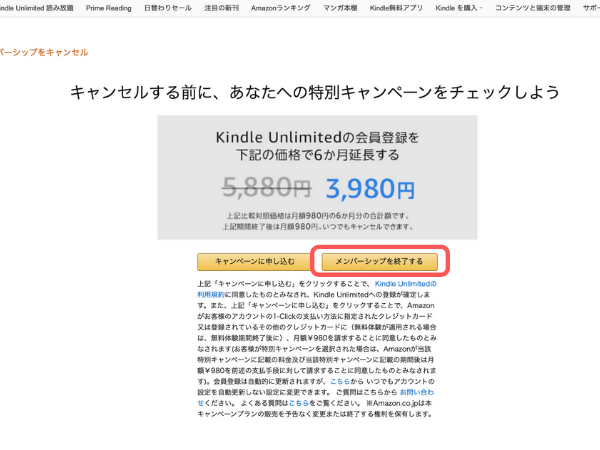Open the 日替わりセール menu item
The image size is (600, 450).
168,8
